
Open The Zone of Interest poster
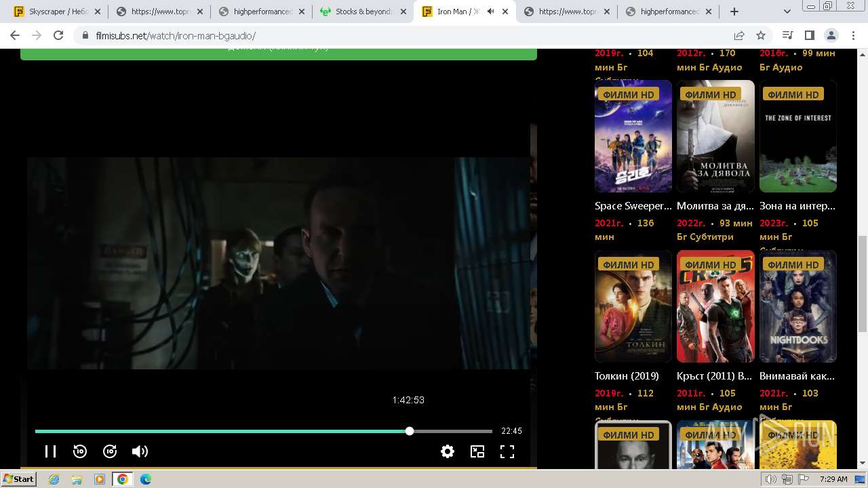coord(798,136)
